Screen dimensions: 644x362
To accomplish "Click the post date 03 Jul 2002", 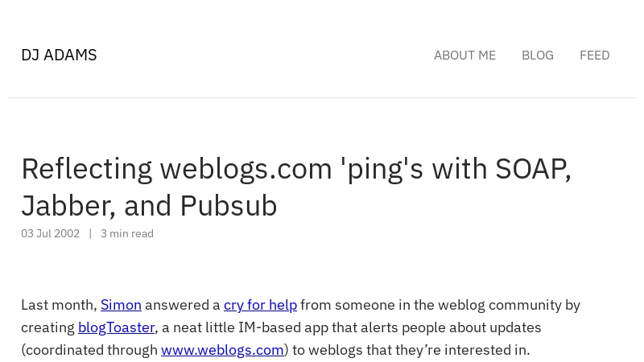I will pyautogui.click(x=50, y=233).
